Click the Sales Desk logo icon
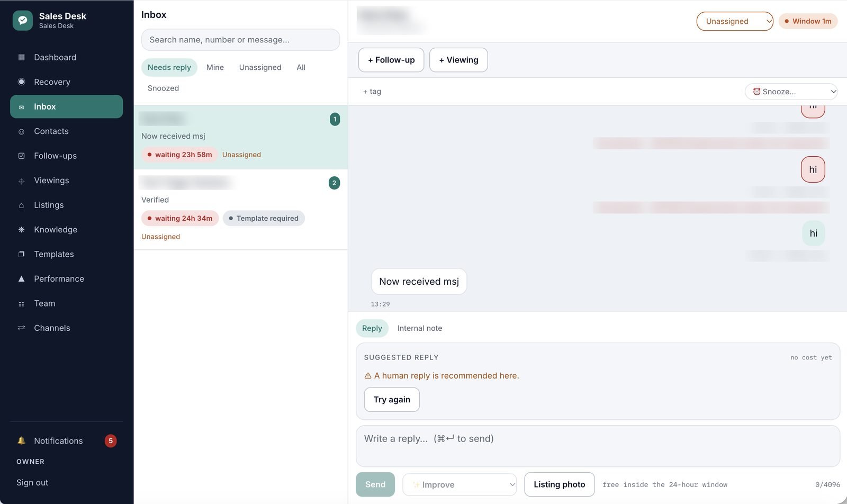Image resolution: width=847 pixels, height=504 pixels. pos(23,21)
